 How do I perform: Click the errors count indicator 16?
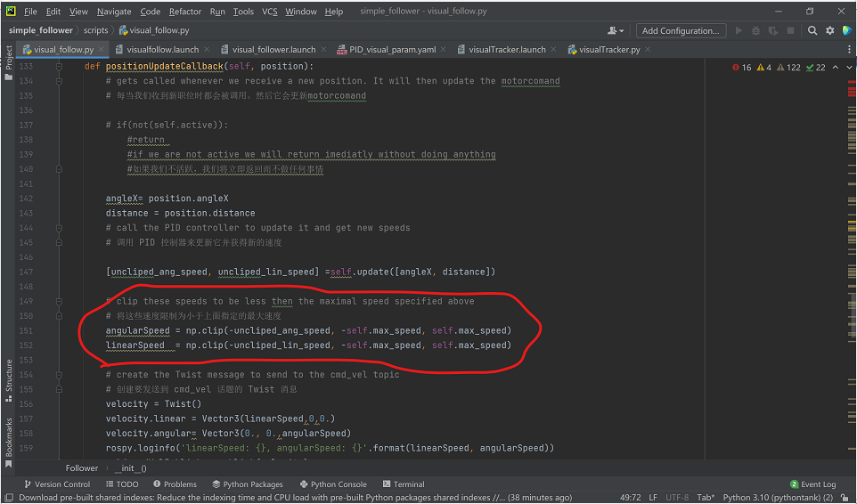742,67
